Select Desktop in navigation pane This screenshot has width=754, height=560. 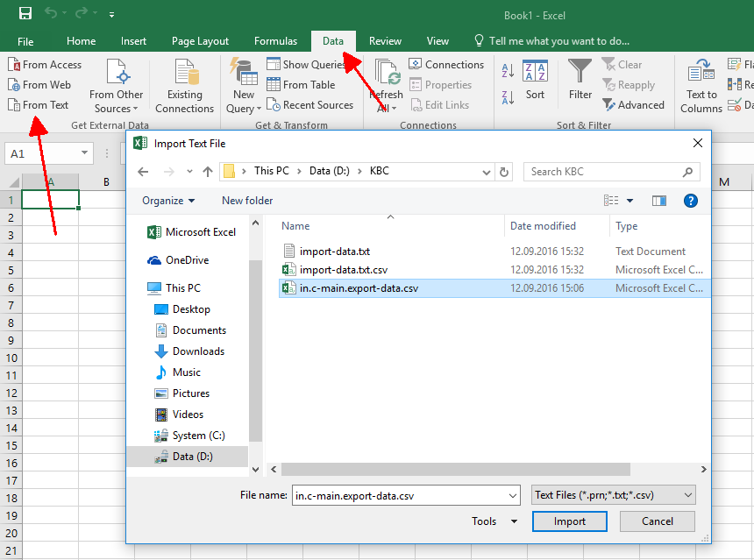point(181,309)
